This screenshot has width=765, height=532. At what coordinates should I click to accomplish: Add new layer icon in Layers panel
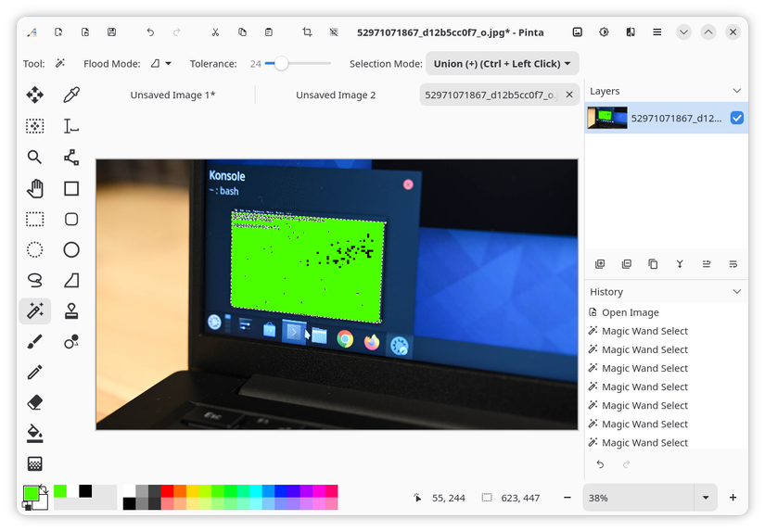(x=600, y=264)
